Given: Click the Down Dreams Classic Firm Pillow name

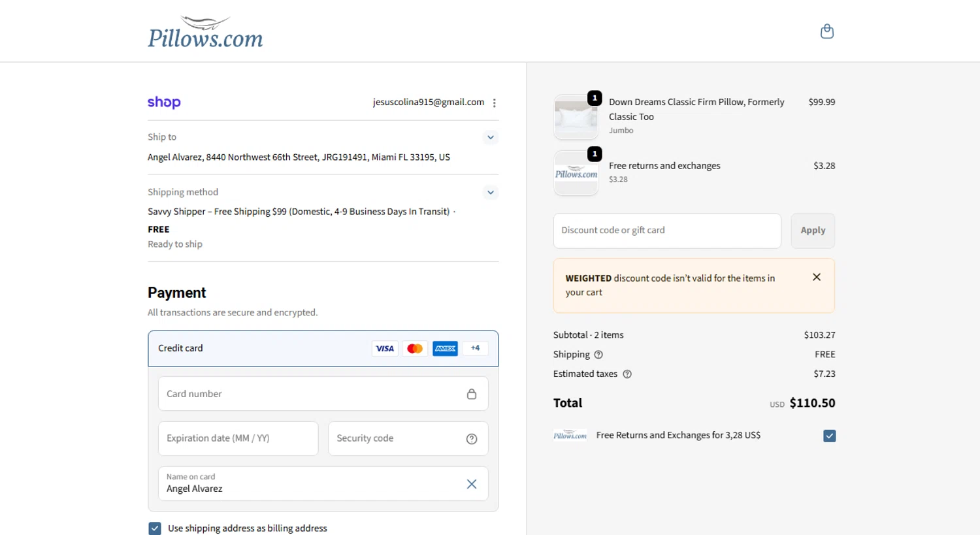Looking at the screenshot, I should click(696, 109).
